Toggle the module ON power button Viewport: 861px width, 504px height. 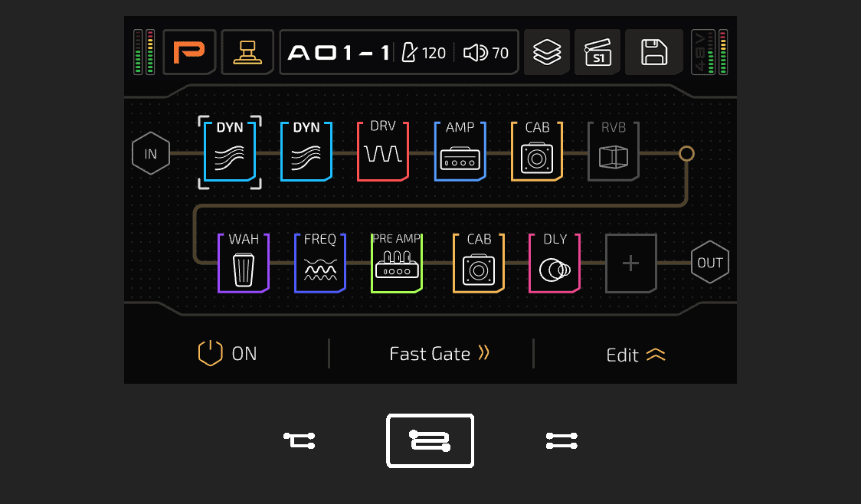click(x=228, y=354)
